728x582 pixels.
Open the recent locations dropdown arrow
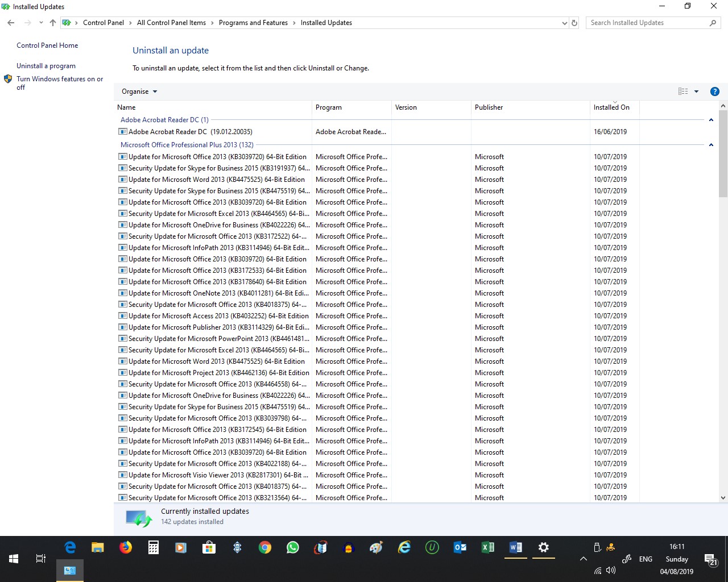[41, 23]
